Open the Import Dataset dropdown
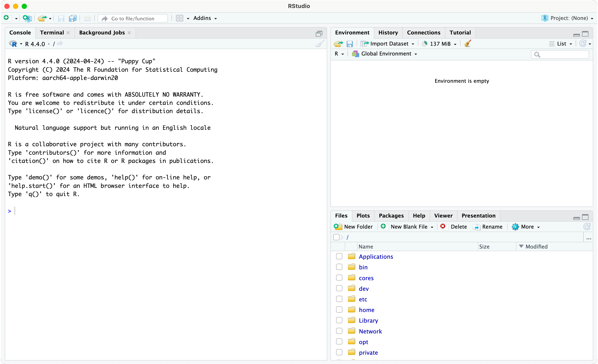 388,44
